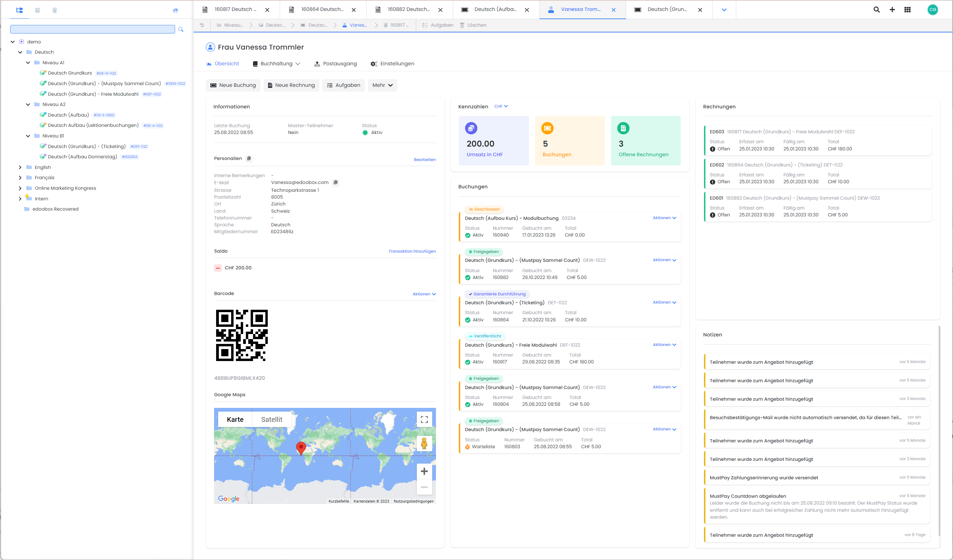
Task: Click the trash delete icon in the left sidebar
Action: [55, 10]
